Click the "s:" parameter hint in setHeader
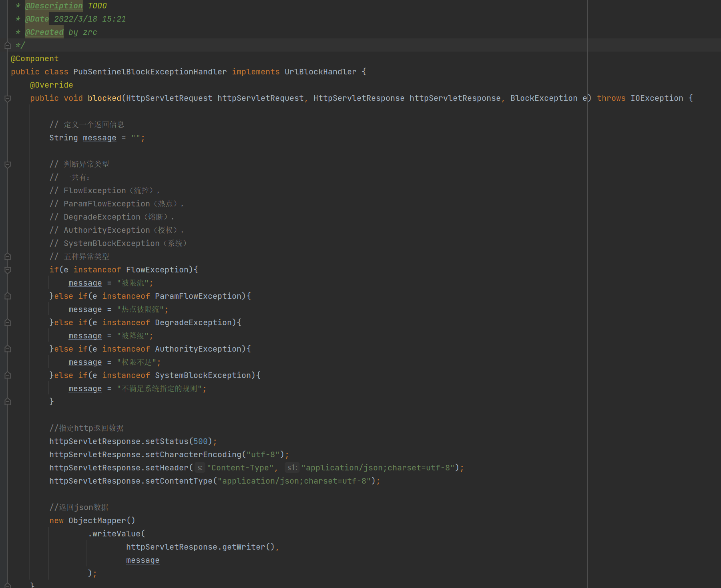This screenshot has width=721, height=588. click(x=200, y=468)
